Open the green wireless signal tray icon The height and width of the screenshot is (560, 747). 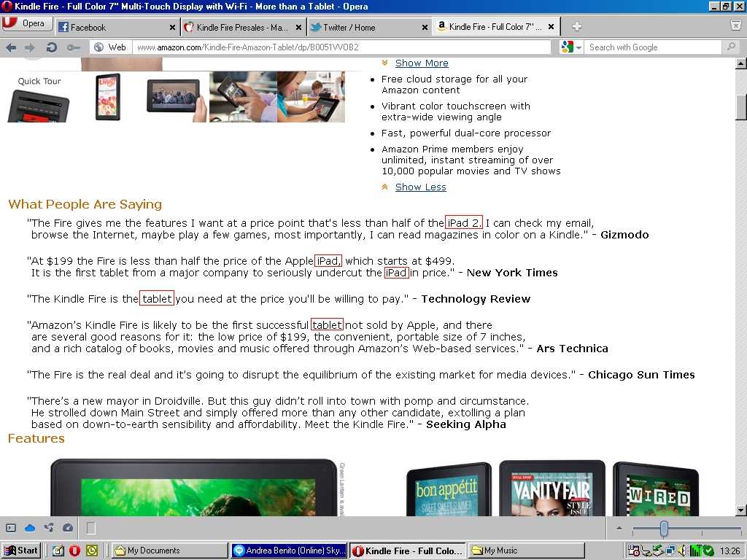coord(695,551)
